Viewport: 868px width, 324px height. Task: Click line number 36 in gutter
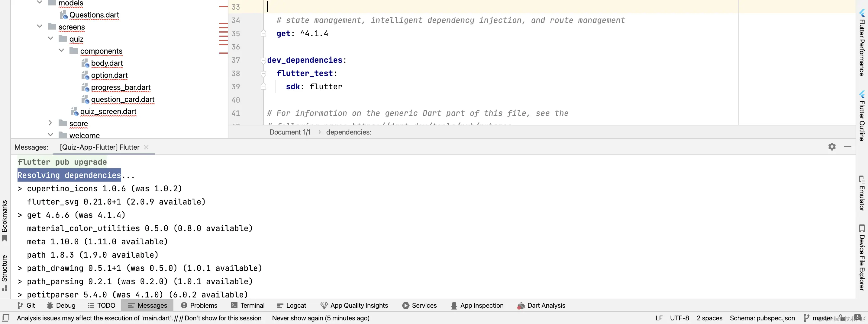point(236,47)
